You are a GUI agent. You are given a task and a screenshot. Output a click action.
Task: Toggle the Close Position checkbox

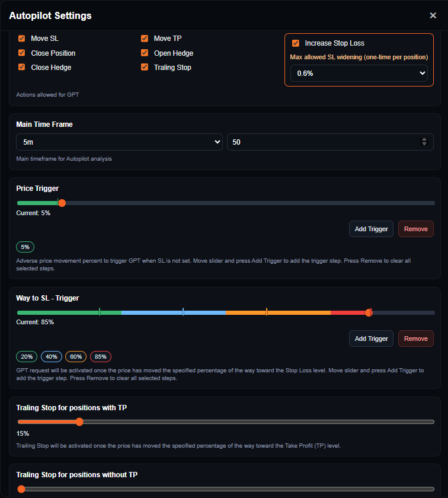tap(21, 53)
